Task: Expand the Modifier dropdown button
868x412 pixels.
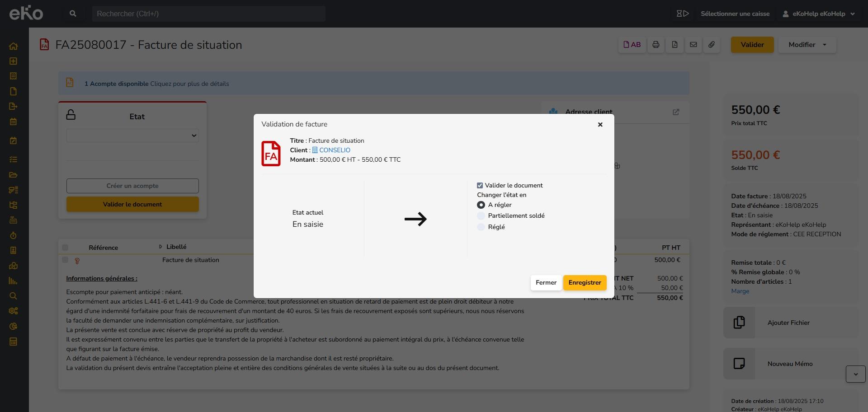Action: pyautogui.click(x=807, y=45)
